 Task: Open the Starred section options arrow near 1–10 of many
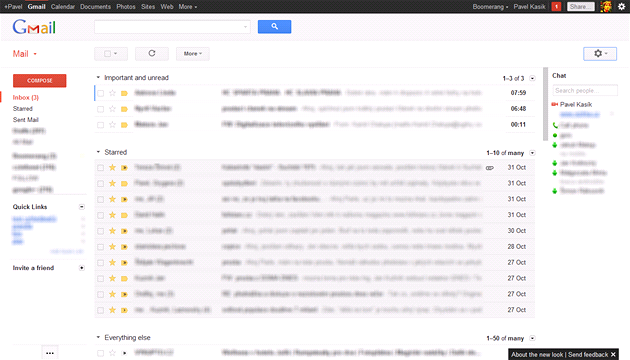[x=532, y=153]
